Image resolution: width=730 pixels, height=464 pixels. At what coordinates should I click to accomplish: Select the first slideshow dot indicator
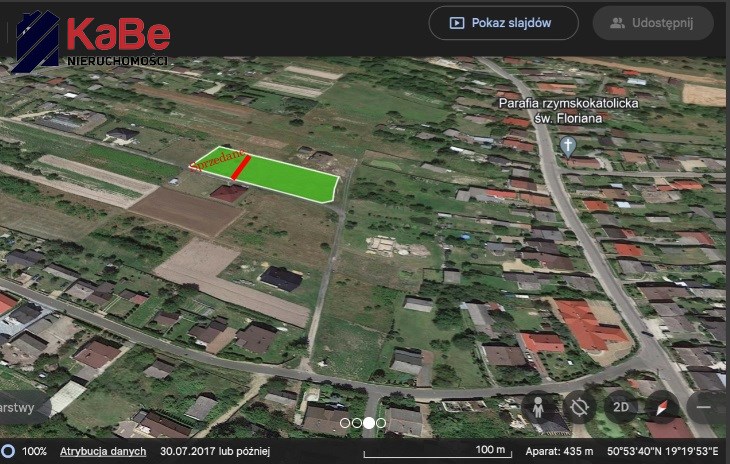(345, 423)
